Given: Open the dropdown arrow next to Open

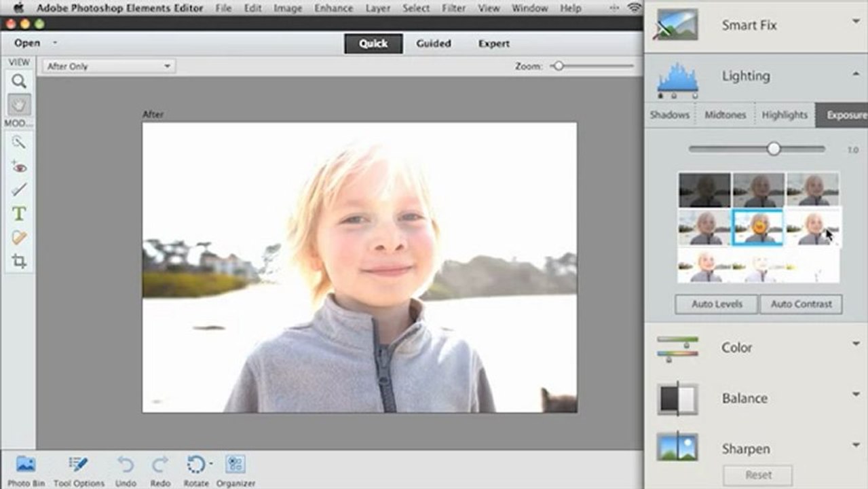Looking at the screenshot, I should (x=54, y=43).
